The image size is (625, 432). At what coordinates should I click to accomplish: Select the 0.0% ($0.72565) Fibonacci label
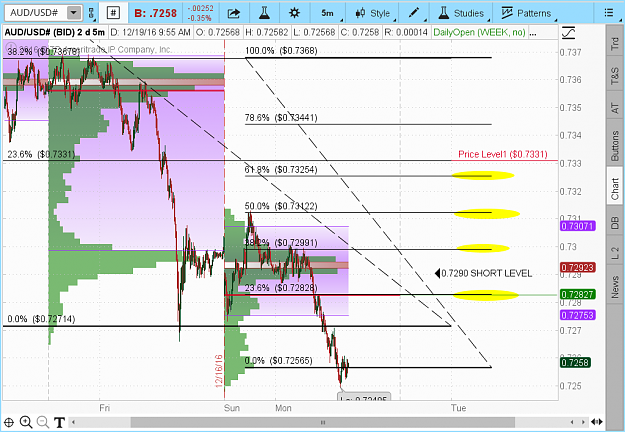(279, 361)
